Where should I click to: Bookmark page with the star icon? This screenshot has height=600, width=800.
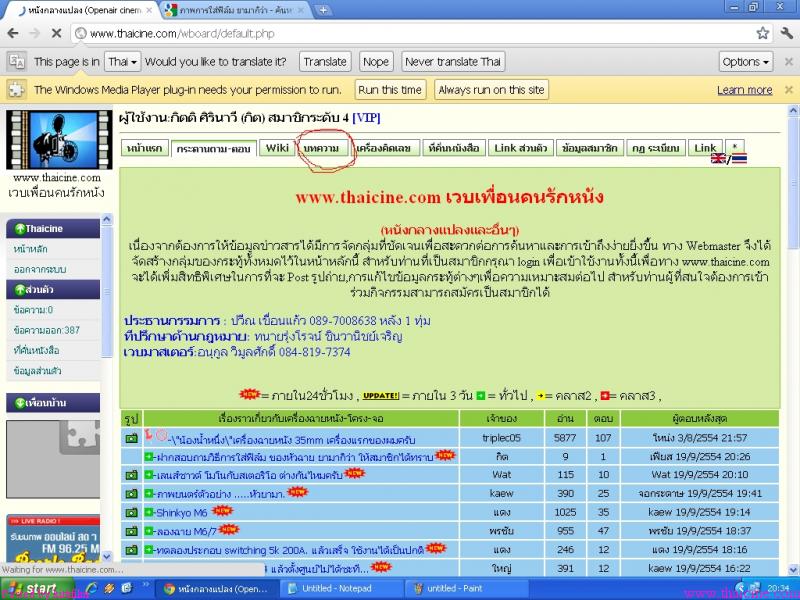[763, 34]
